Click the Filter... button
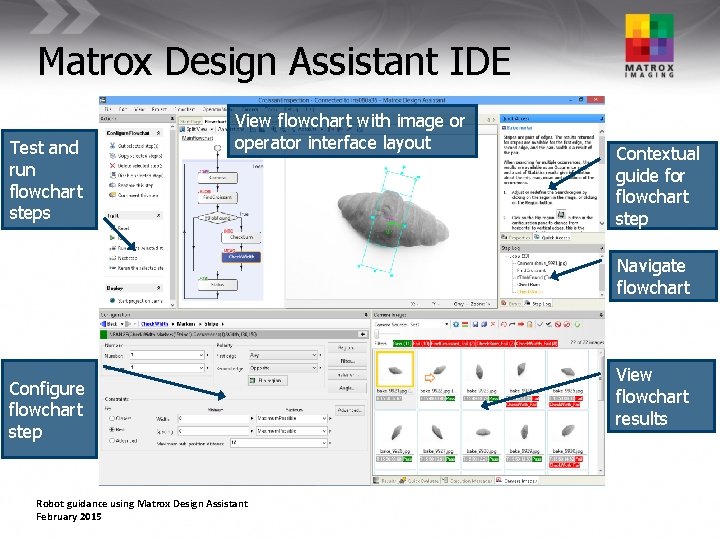Image resolution: width=720 pixels, height=540 pixels. (347, 361)
